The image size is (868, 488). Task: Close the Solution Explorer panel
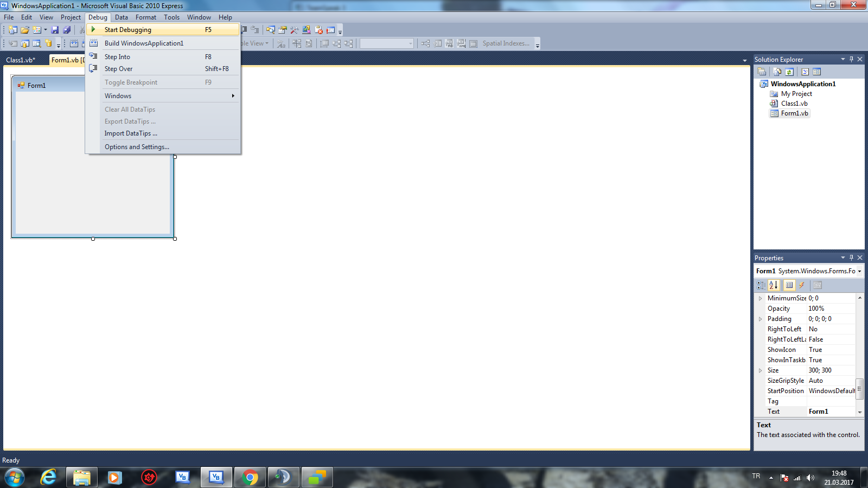click(860, 59)
